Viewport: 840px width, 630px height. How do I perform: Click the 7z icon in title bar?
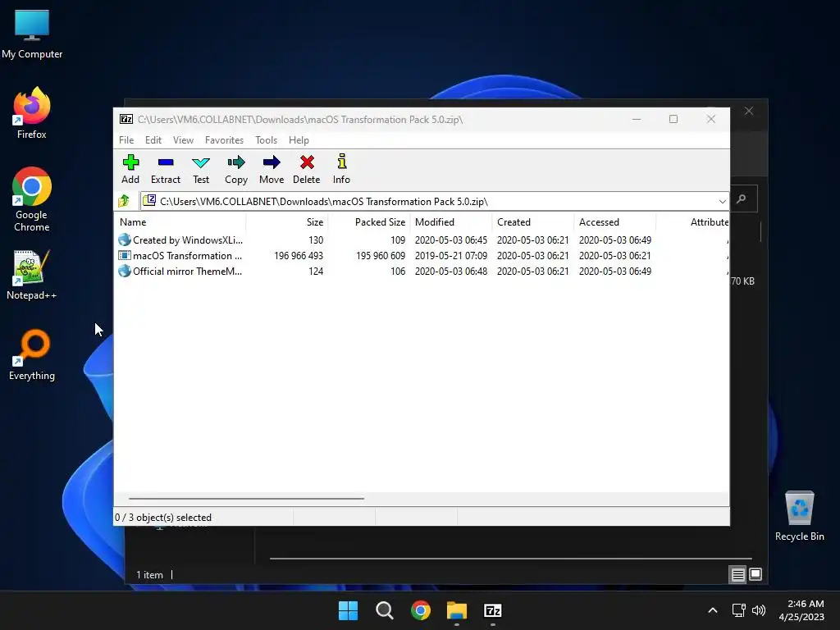pyautogui.click(x=126, y=120)
